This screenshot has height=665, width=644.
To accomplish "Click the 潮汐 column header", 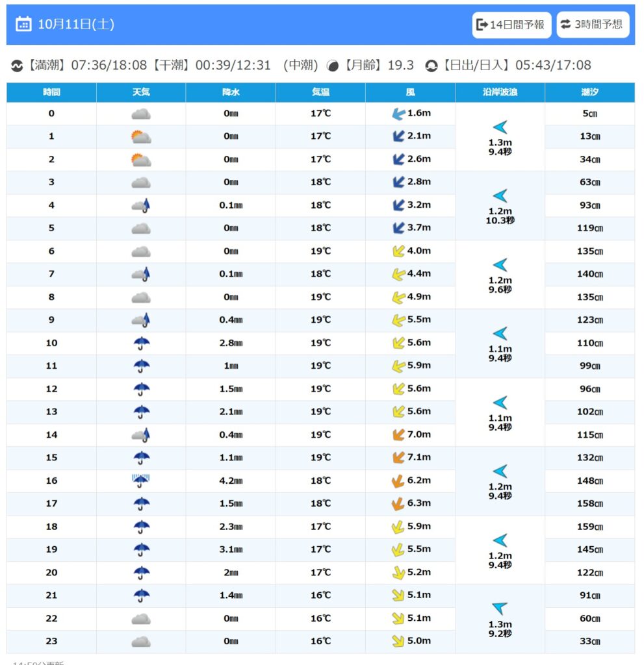I will coord(590,92).
